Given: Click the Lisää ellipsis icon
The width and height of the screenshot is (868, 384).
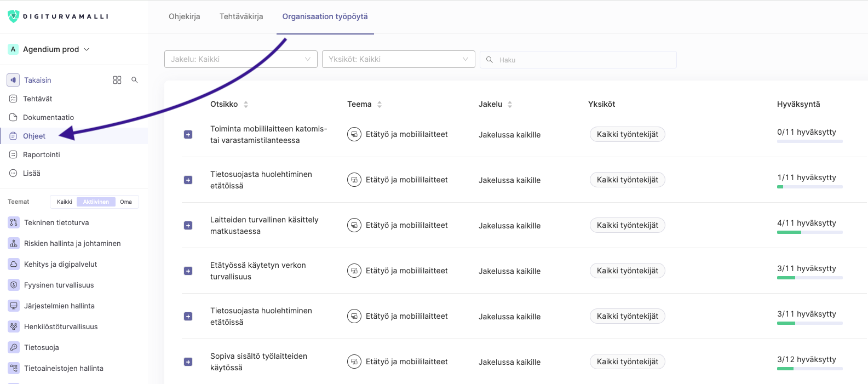Looking at the screenshot, I should 13,173.
